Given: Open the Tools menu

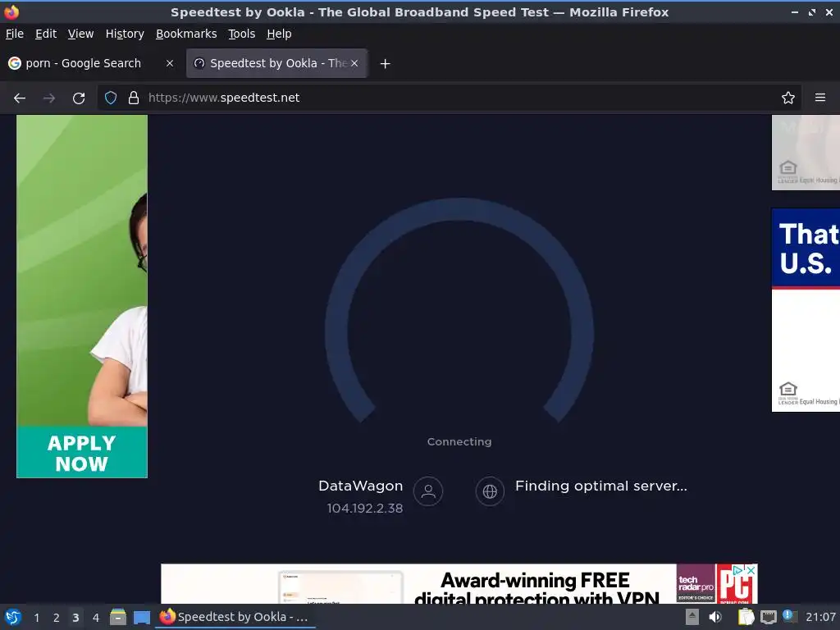Looking at the screenshot, I should [x=242, y=34].
